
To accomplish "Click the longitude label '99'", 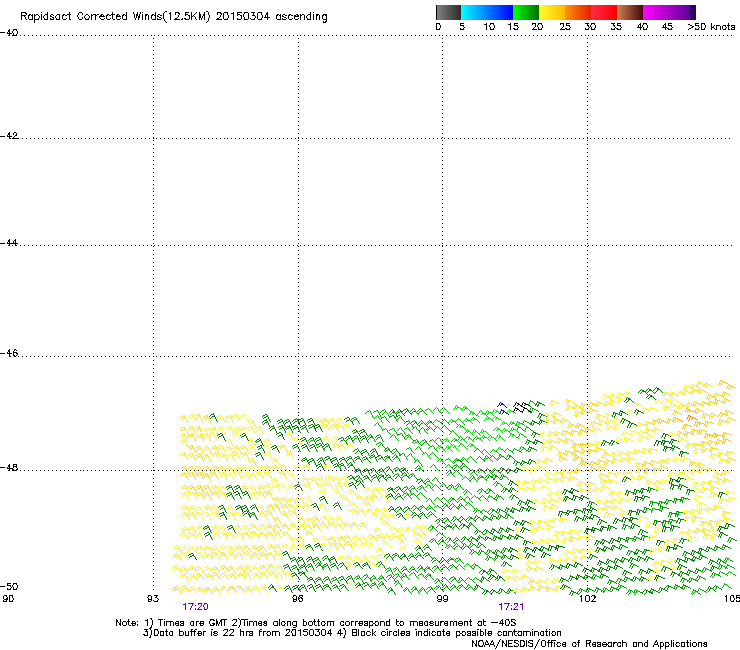I will 442,599.
